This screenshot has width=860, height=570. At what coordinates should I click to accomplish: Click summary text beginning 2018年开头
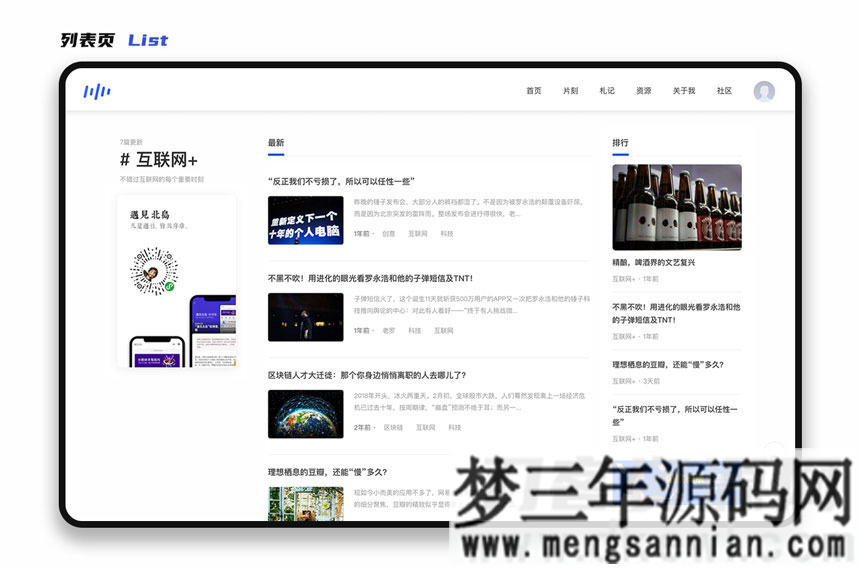(x=469, y=402)
